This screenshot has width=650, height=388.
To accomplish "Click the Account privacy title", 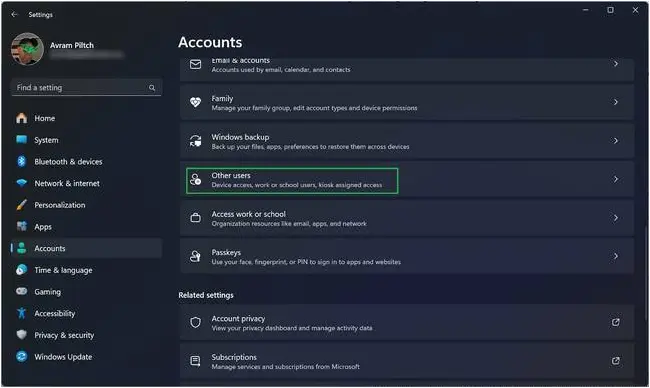I will point(238,318).
